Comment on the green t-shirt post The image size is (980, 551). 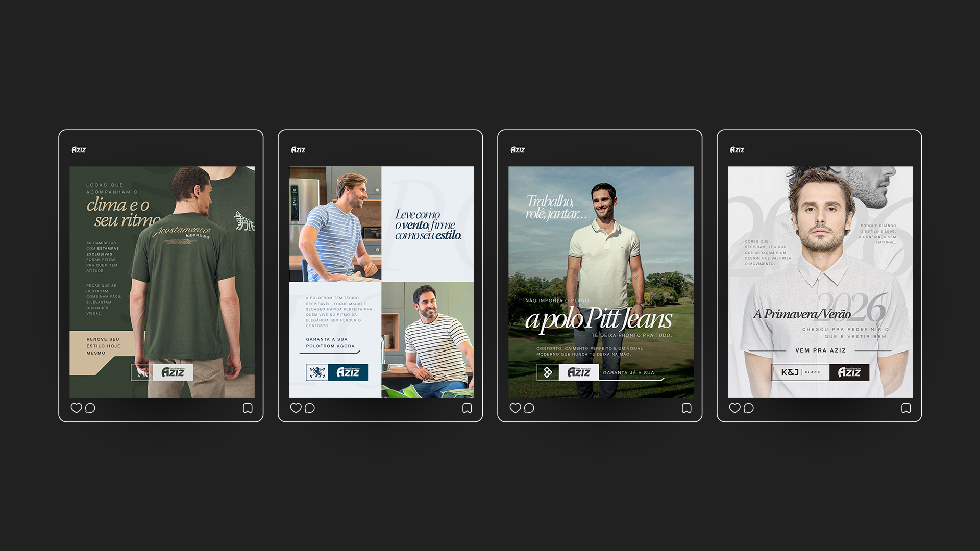pos(90,408)
